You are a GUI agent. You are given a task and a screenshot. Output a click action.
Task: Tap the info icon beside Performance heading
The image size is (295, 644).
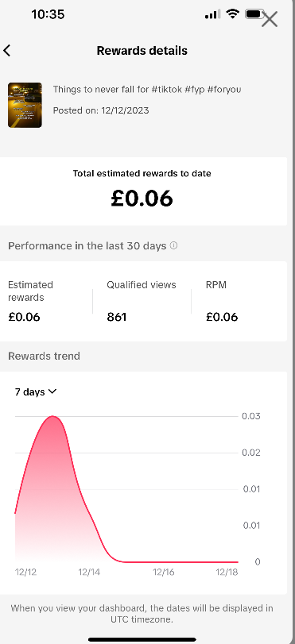click(x=173, y=245)
